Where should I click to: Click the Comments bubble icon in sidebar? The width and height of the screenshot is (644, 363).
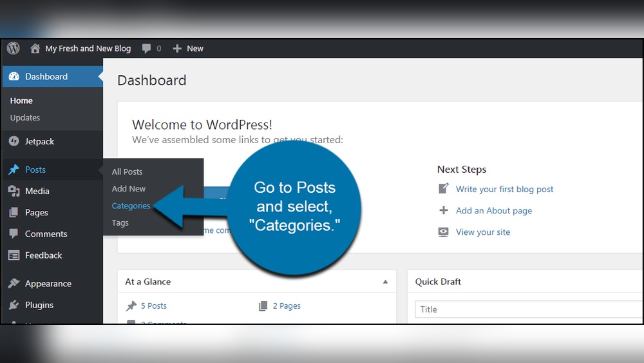click(14, 233)
